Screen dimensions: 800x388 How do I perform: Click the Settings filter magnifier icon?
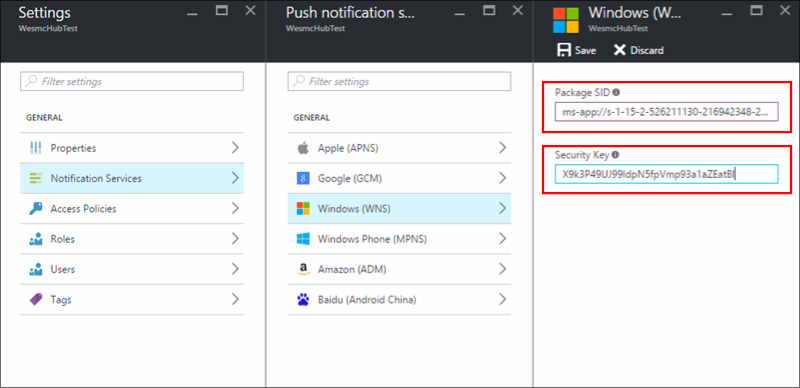pos(32,81)
